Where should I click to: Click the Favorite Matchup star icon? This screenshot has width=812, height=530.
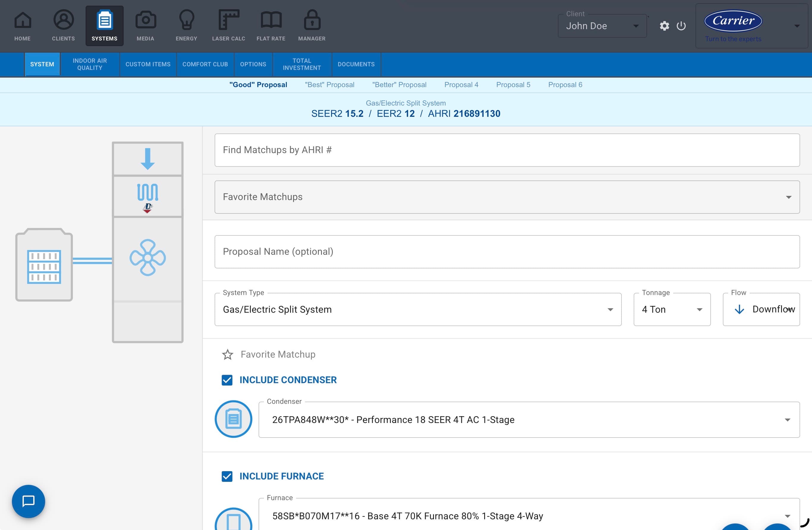(x=228, y=355)
